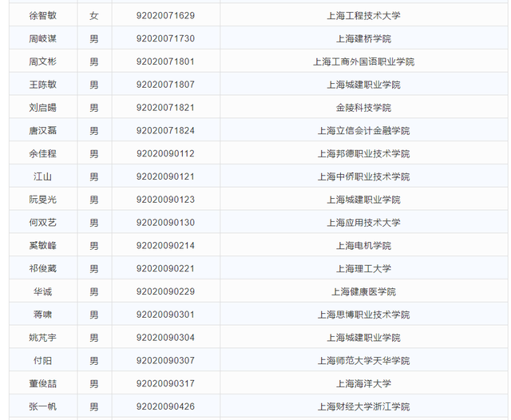Click the ID number 92020090123
The height and width of the screenshot is (420, 511).
pyautogui.click(x=165, y=200)
